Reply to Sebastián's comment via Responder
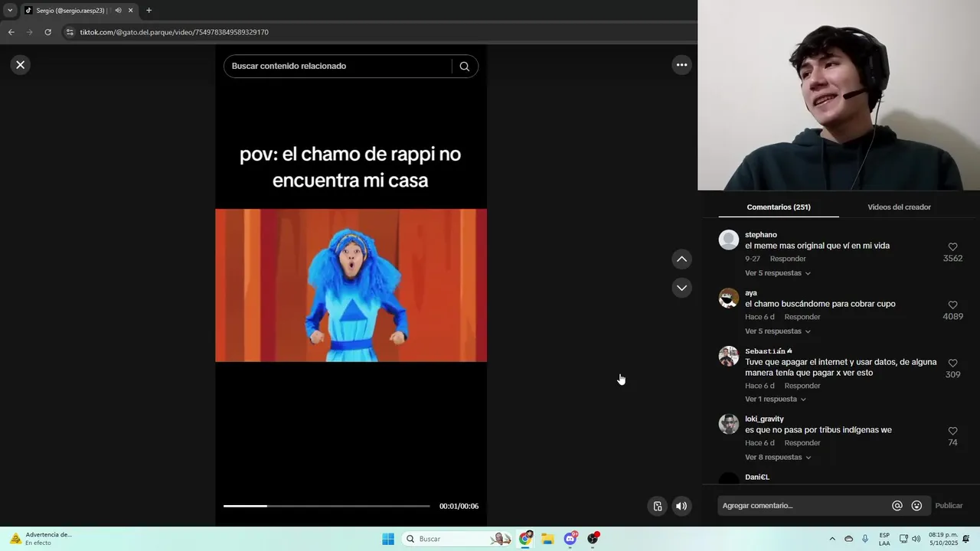The height and width of the screenshot is (551, 980). click(x=802, y=386)
